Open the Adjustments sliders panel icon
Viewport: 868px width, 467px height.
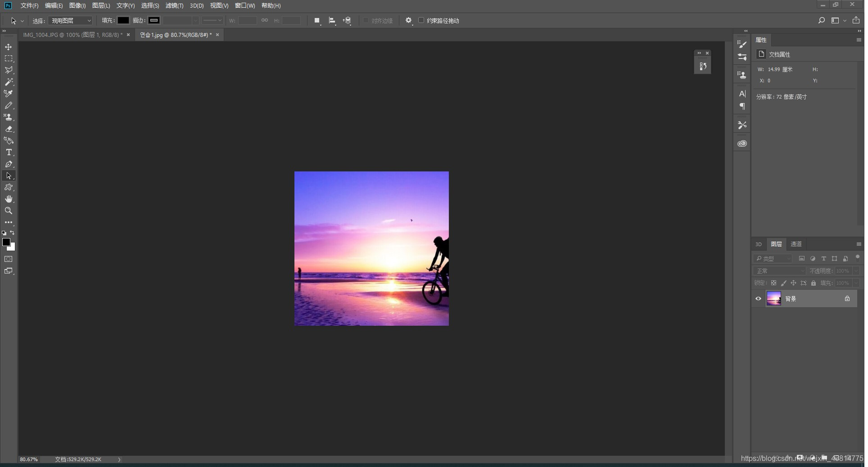[x=742, y=57]
